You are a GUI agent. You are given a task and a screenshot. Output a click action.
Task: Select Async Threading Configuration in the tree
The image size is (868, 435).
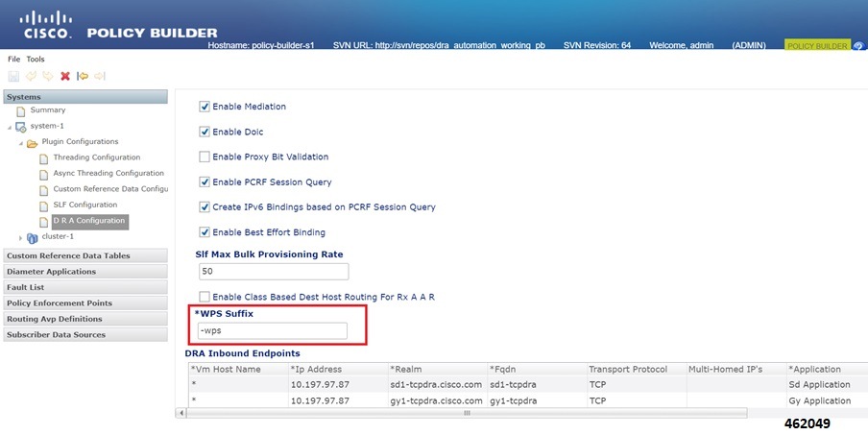(108, 173)
